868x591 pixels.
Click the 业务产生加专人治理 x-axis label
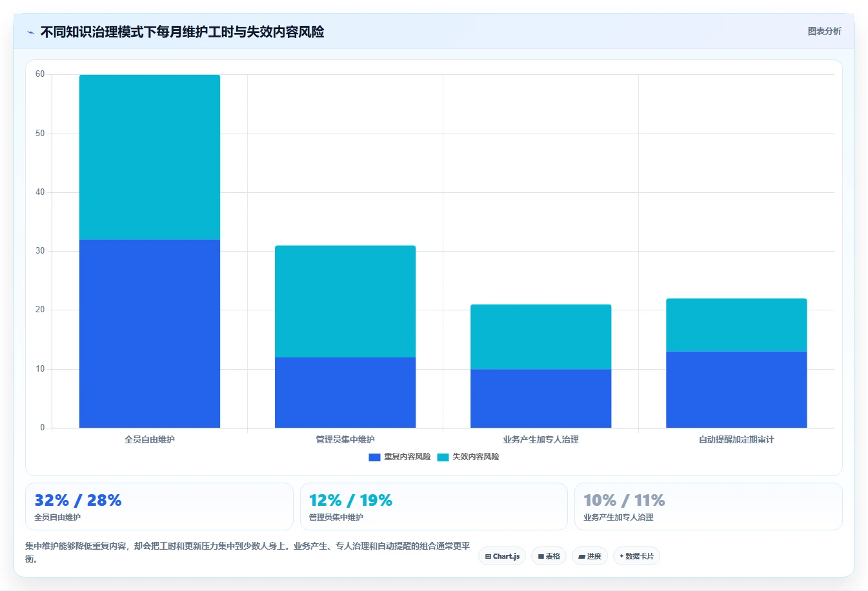tap(541, 439)
